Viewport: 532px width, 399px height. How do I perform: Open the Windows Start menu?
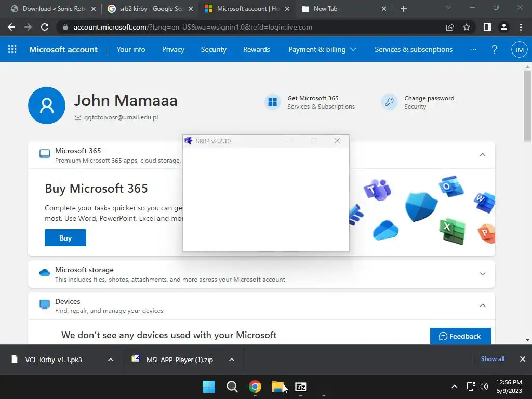209,387
